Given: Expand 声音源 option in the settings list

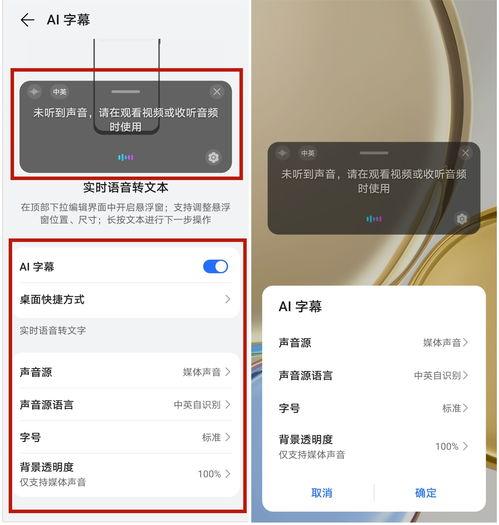Looking at the screenshot, I should [126, 372].
